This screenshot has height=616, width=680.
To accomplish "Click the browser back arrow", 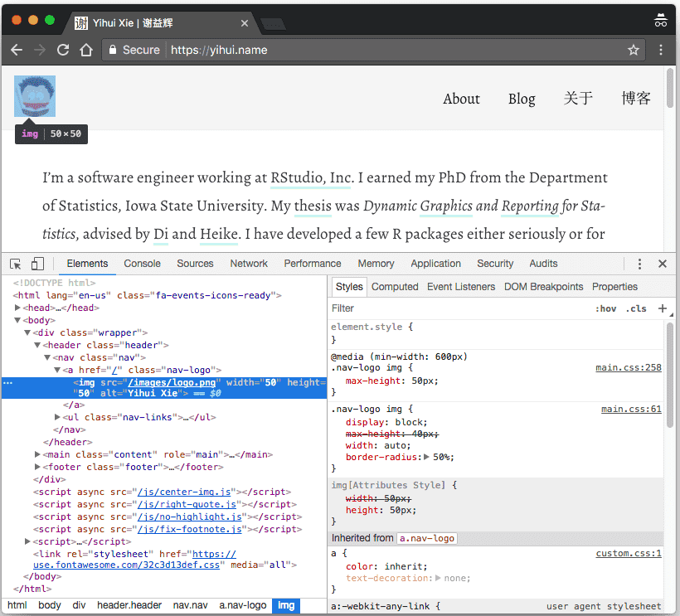I will (17, 50).
